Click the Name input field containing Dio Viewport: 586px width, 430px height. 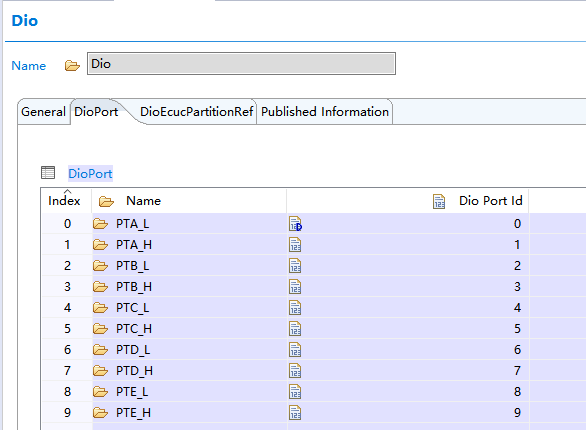coord(241,64)
